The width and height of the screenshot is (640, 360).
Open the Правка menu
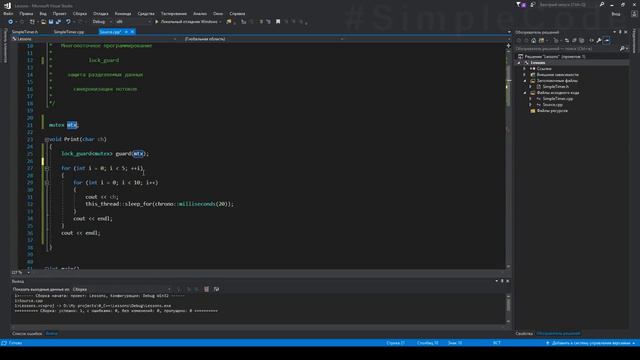pyautogui.click(x=26, y=13)
